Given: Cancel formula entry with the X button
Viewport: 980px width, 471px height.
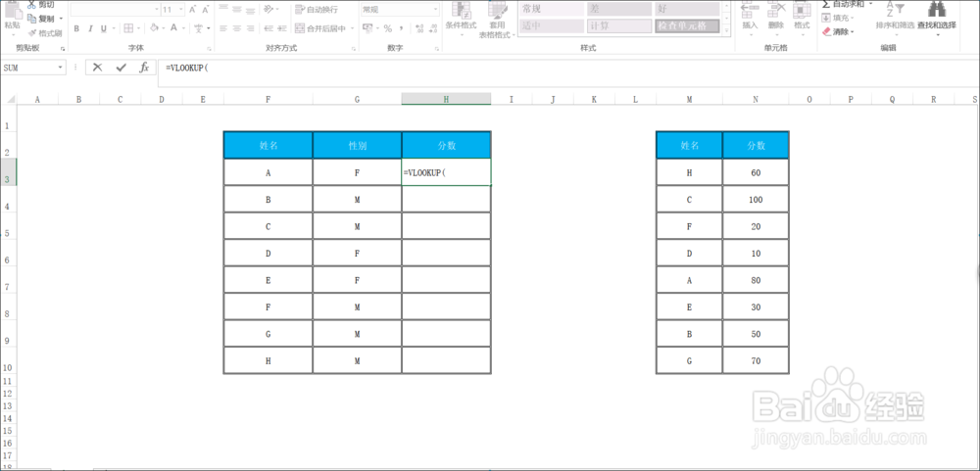Looking at the screenshot, I should (x=97, y=68).
